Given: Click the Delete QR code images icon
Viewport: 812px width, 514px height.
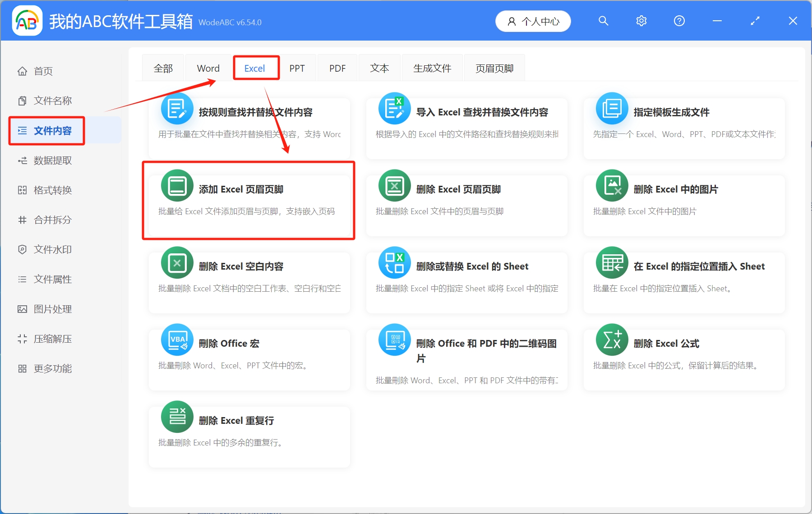Looking at the screenshot, I should 395,340.
